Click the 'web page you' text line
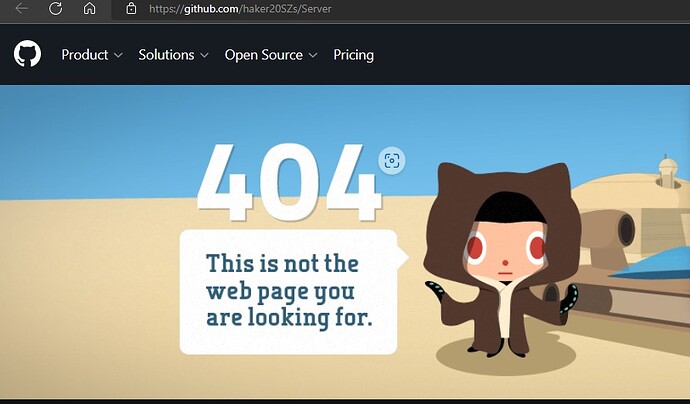 pos(280,291)
